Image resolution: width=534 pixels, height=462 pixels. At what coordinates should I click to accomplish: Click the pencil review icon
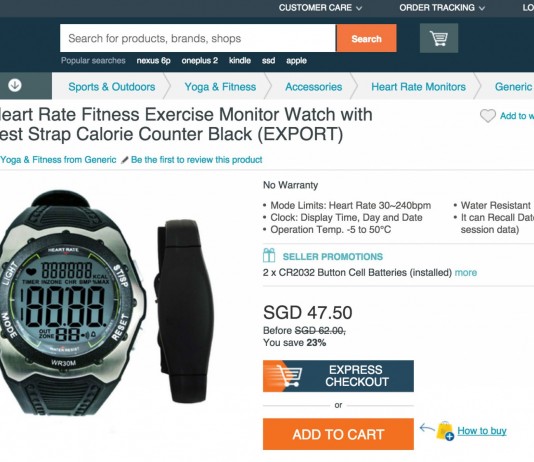coord(125,160)
